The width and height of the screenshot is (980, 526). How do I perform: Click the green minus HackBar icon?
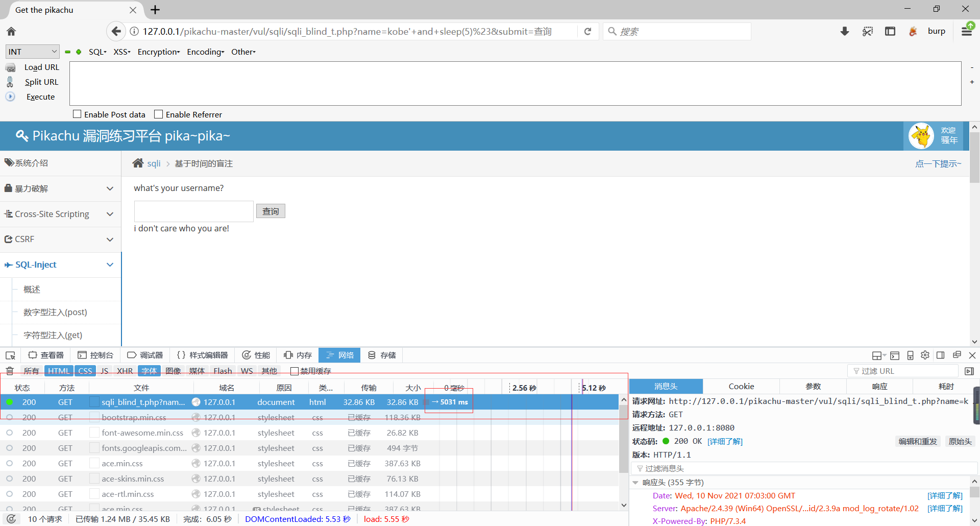[67, 52]
